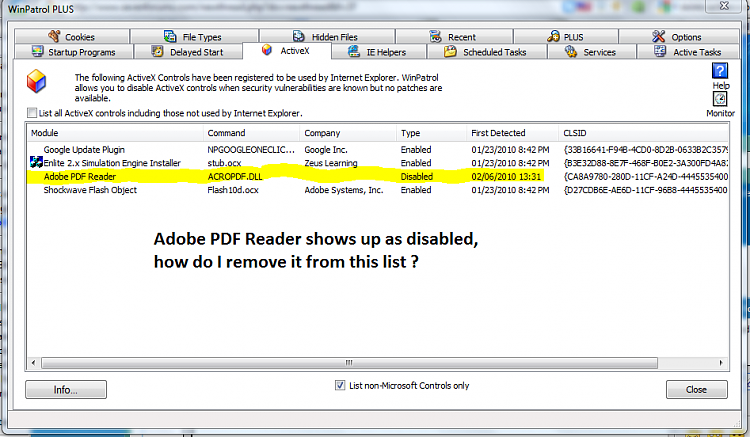Viewport: 750px width, 437px height.
Task: Close the WinPatrol PLUS window
Action: (724, 6)
